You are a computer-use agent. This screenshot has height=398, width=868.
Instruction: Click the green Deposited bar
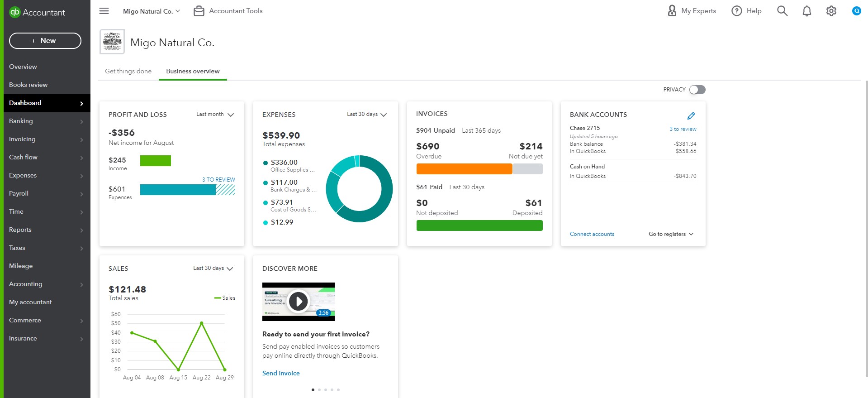[479, 225]
